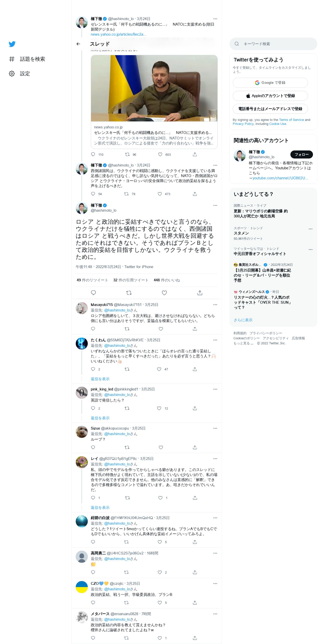Show replies under レイ's comment

[100, 507]
